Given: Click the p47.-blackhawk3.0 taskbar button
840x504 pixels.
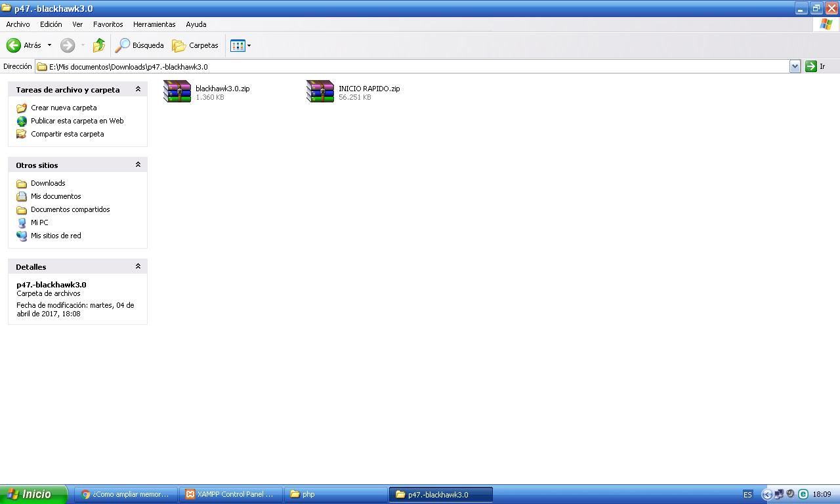Looking at the screenshot, I should click(x=441, y=495).
